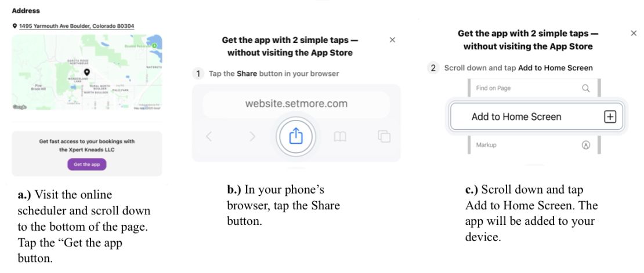Viewport: 644px width, 273px height.
Task: Open the browser tabs icon
Action: click(383, 136)
